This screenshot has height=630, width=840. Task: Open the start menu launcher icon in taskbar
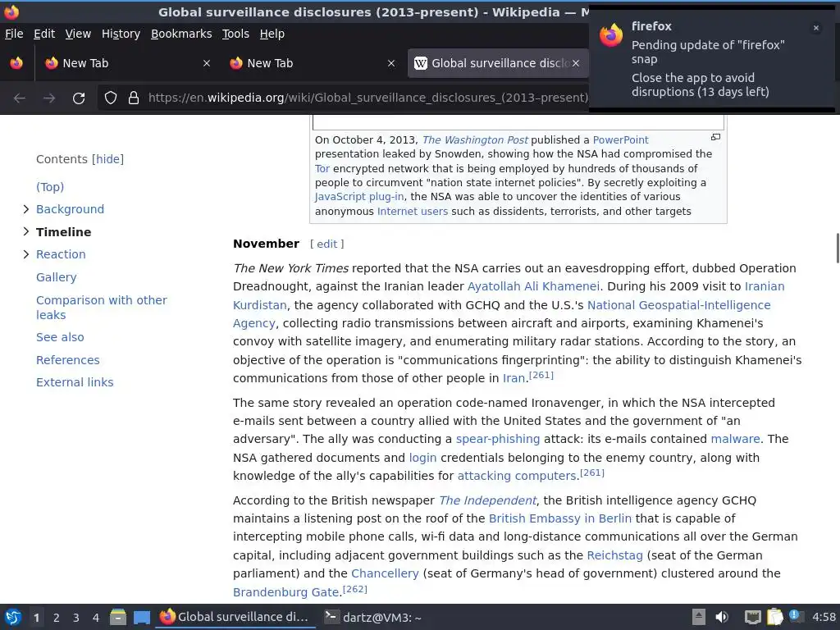13,617
